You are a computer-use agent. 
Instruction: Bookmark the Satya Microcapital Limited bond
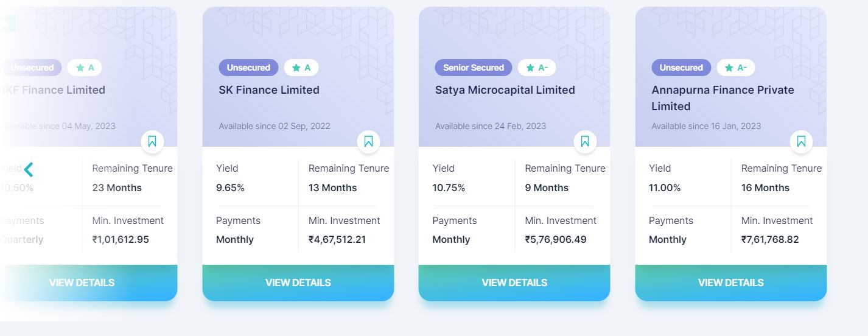(585, 142)
